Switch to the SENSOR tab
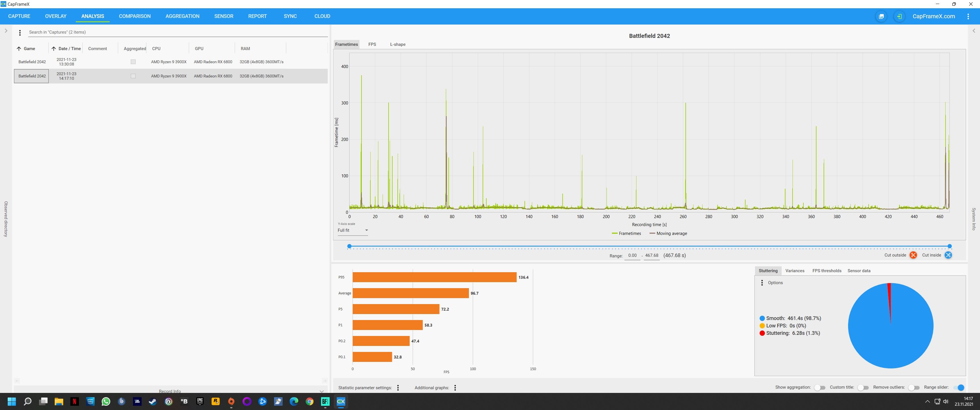 click(x=224, y=16)
